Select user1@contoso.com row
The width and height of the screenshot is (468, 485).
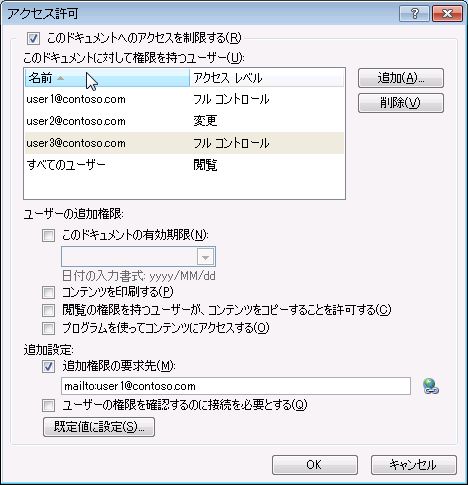[x=184, y=99]
